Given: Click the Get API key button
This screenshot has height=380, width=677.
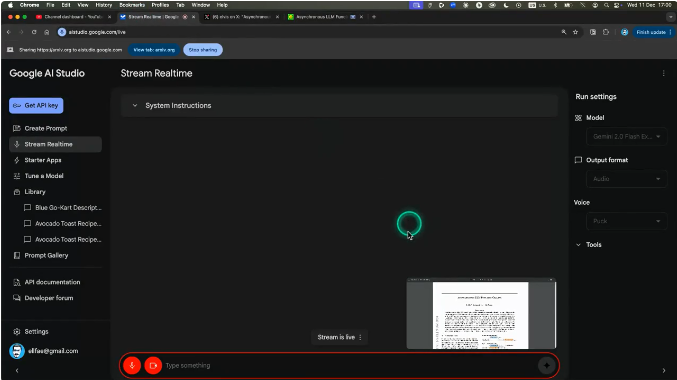Looking at the screenshot, I should point(36,105).
